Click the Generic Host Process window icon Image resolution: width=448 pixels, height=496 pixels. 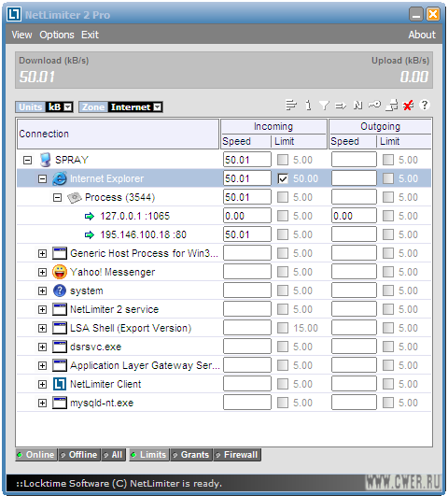click(60, 253)
